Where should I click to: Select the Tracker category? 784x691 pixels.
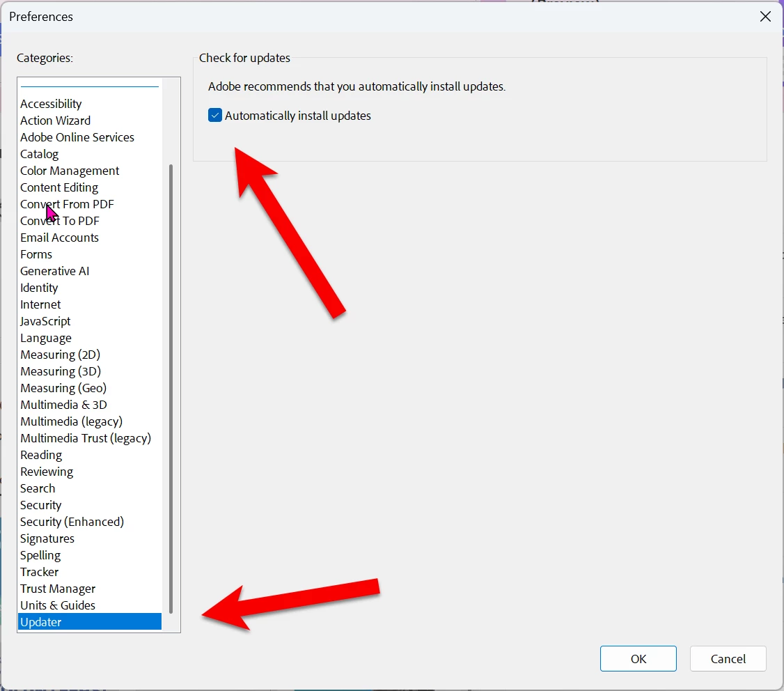[40, 572]
